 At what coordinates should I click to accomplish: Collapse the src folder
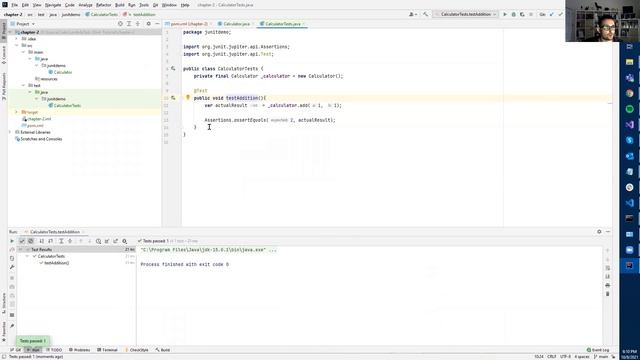pyautogui.click(x=17, y=45)
